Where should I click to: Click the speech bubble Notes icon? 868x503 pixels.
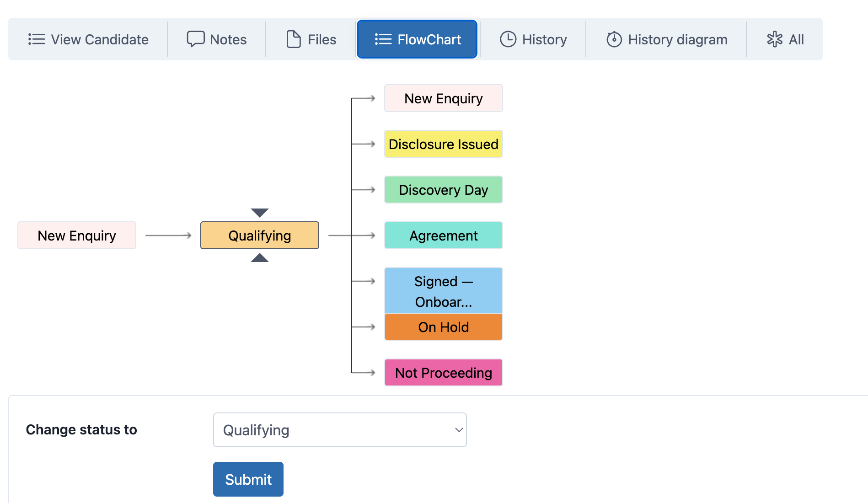[x=196, y=39]
